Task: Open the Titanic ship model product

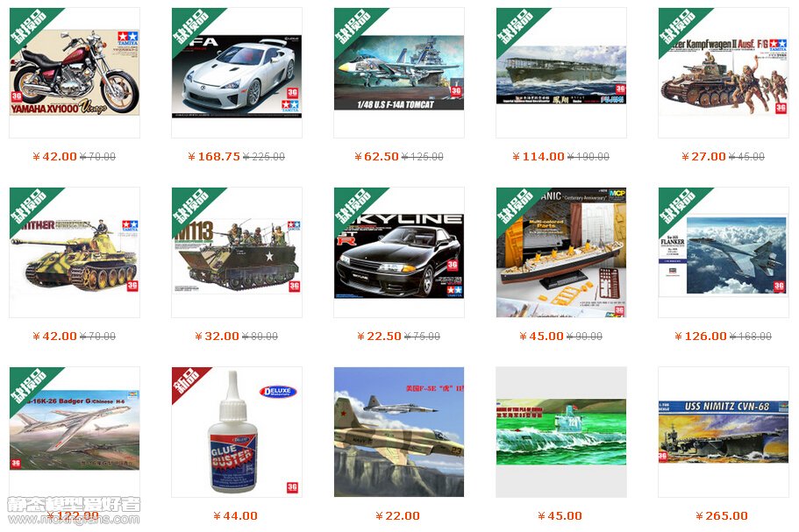Action: click(x=561, y=252)
